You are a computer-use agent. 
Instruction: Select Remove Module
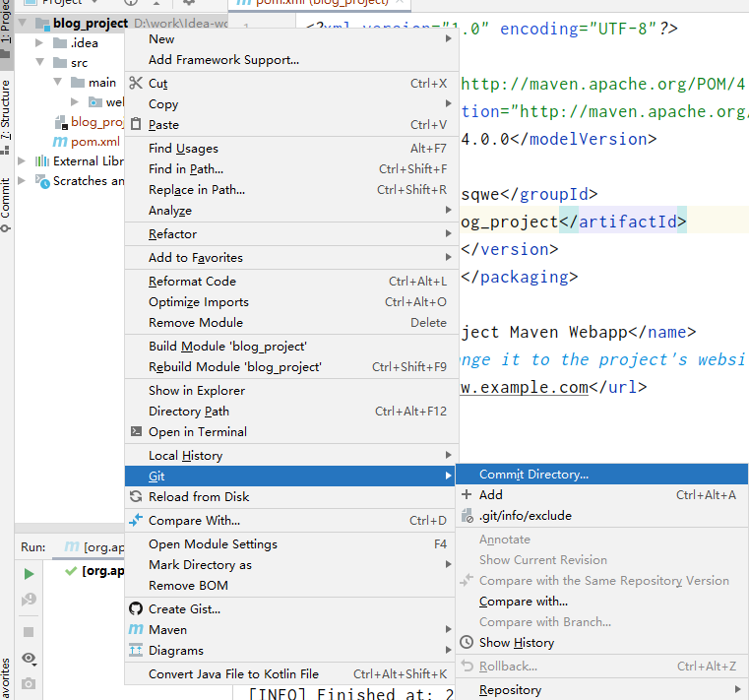[x=291, y=323]
